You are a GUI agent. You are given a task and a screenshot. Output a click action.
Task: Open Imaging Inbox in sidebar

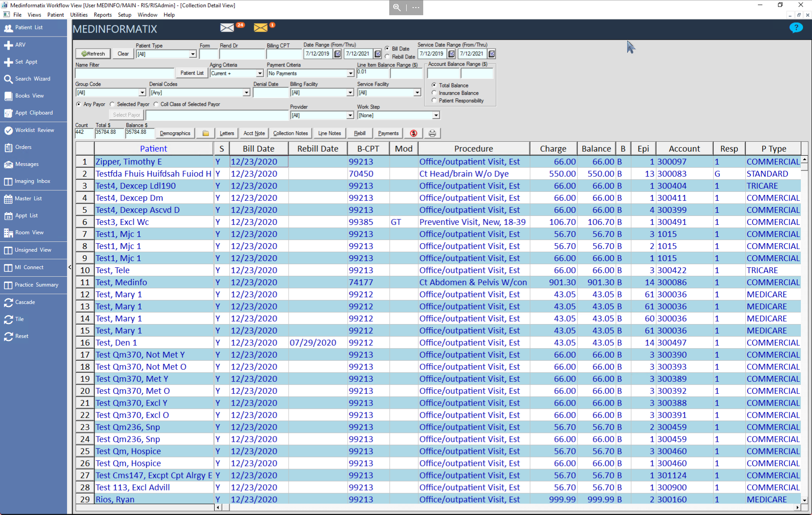32,181
